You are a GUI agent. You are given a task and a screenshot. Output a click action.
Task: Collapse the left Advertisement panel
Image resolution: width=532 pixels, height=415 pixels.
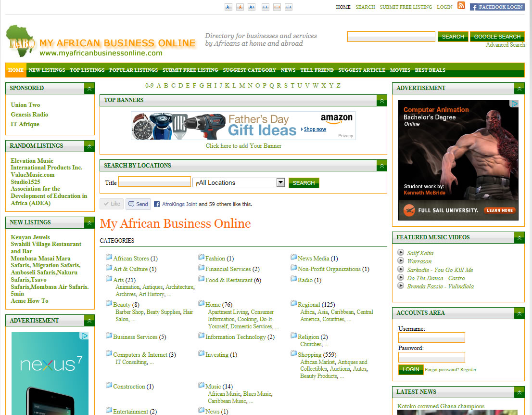89,321
